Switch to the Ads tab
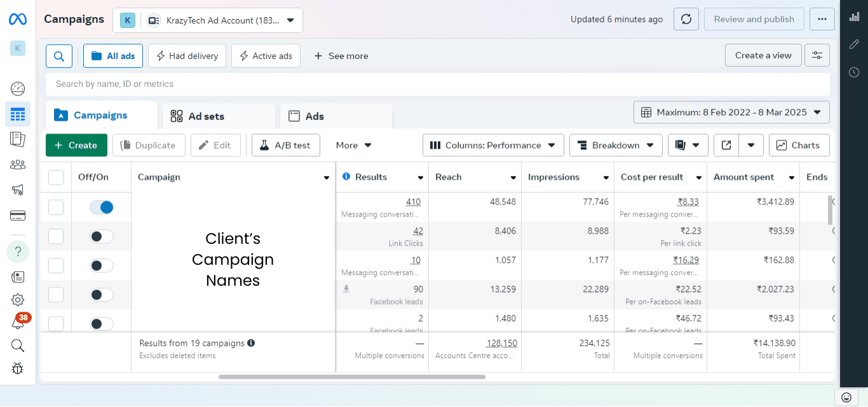Viewport: 868px width, 407px height. click(336, 116)
